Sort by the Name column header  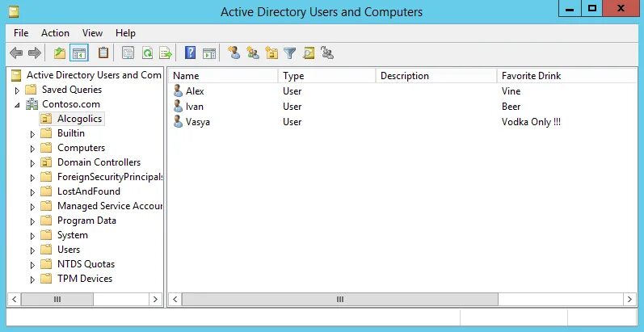(x=223, y=76)
